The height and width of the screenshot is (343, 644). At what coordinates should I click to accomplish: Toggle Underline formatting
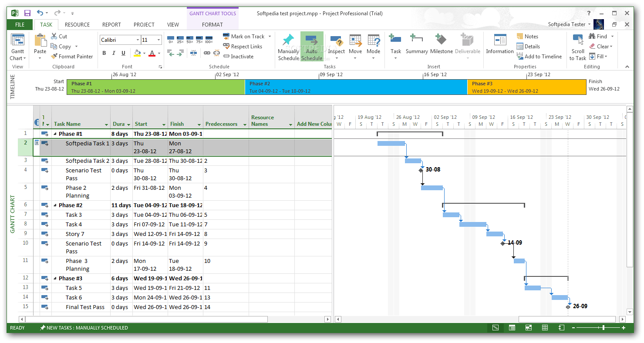(x=124, y=53)
